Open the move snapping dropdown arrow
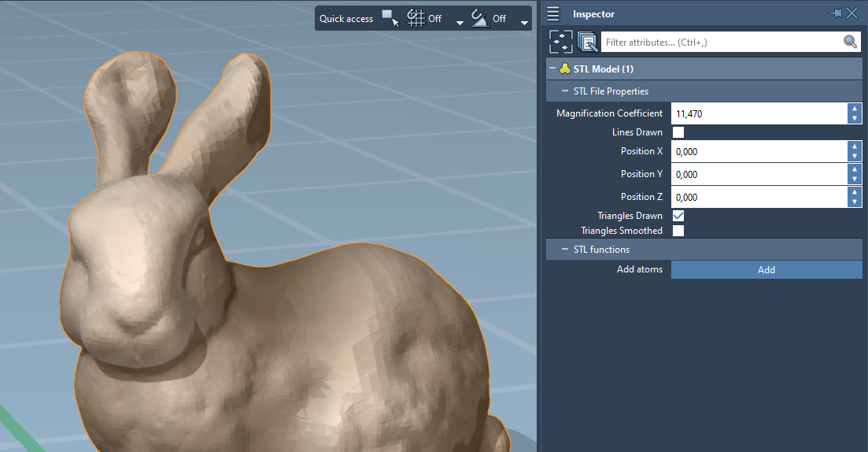The height and width of the screenshot is (452, 868). (524, 23)
